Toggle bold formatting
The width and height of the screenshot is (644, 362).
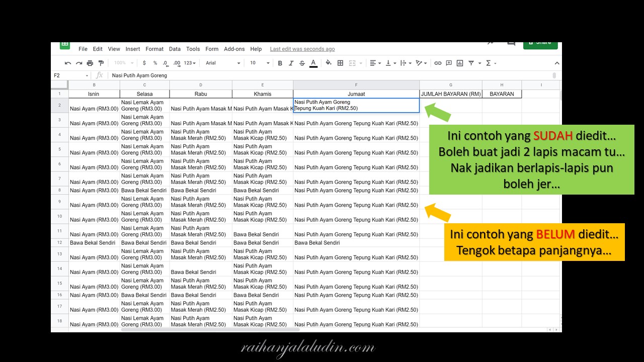pos(280,63)
